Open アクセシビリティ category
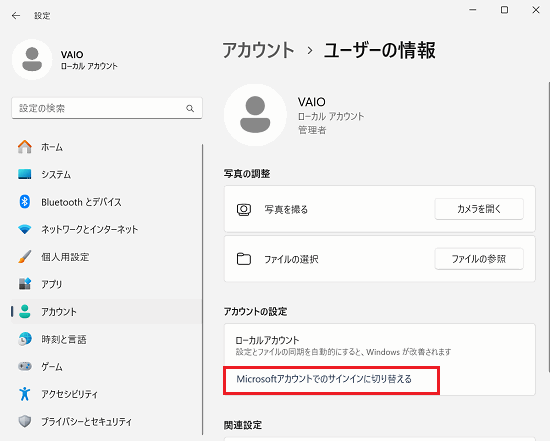The image size is (550, 441). coord(107,394)
